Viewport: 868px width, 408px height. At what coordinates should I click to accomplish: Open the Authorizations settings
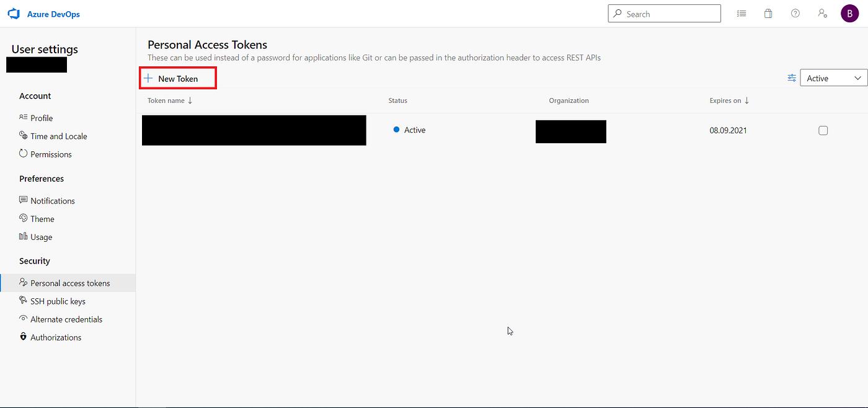pos(56,337)
